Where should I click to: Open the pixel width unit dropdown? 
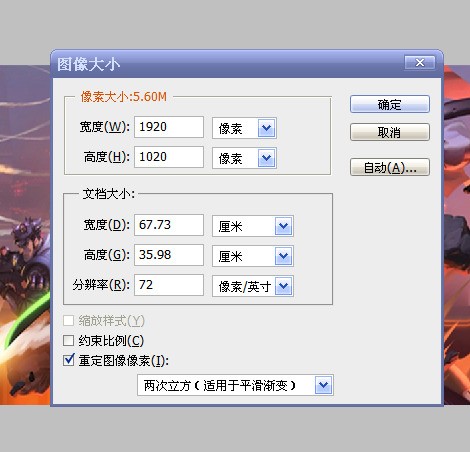coord(244,128)
